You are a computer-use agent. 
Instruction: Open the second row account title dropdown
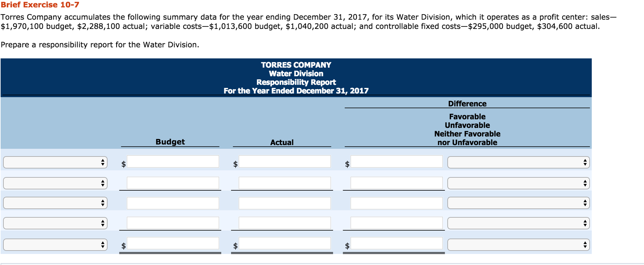(55, 183)
